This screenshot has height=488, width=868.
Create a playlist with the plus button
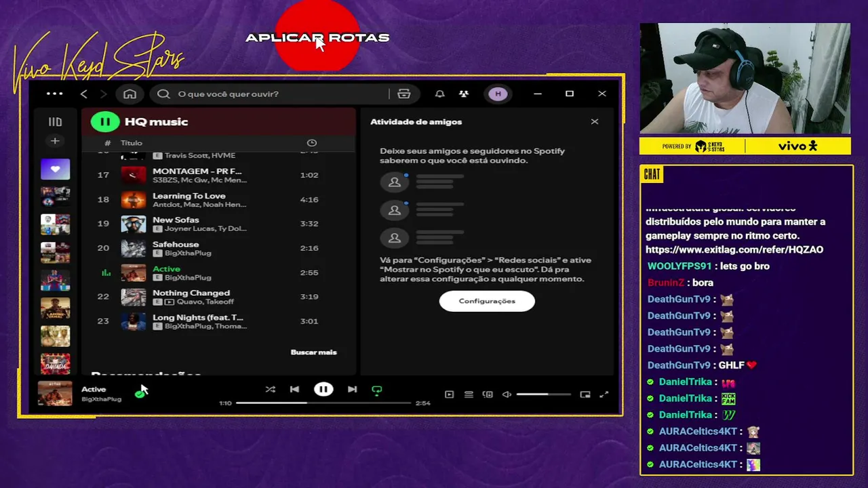[x=55, y=141]
